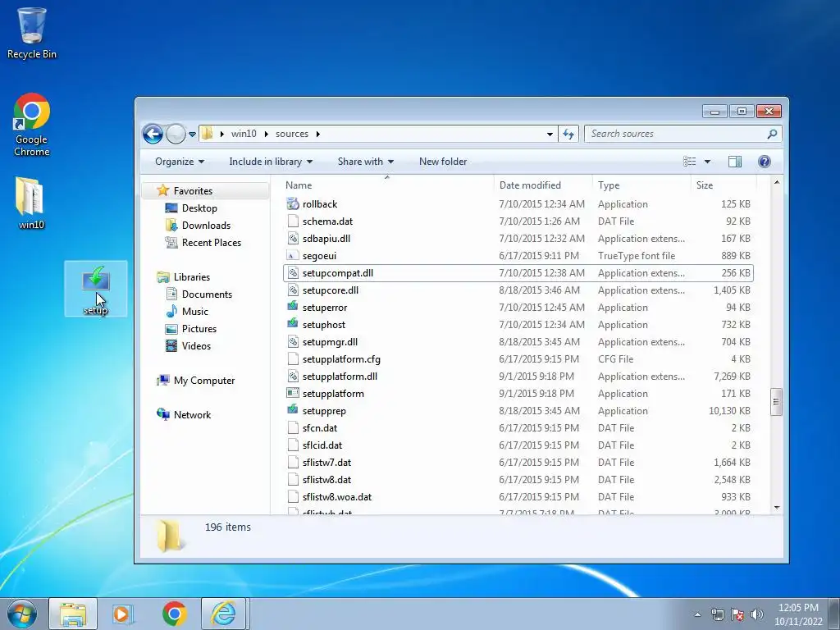This screenshot has height=630, width=840.
Task: Select Network in navigation pane
Action: [192, 415]
